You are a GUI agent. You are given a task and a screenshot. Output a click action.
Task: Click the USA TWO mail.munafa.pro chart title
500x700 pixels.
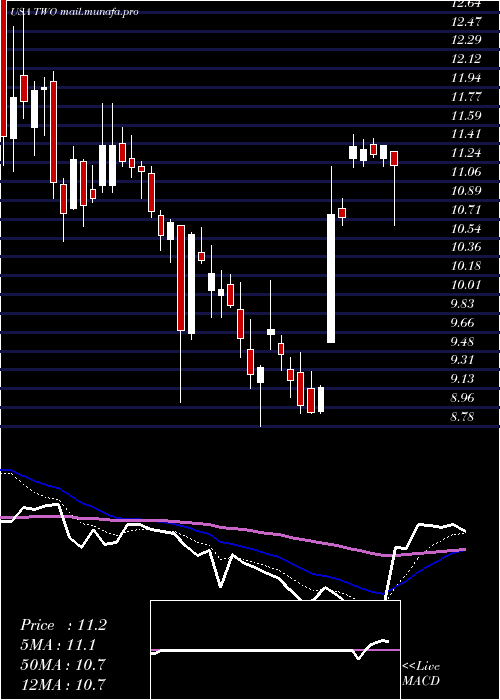(x=74, y=12)
